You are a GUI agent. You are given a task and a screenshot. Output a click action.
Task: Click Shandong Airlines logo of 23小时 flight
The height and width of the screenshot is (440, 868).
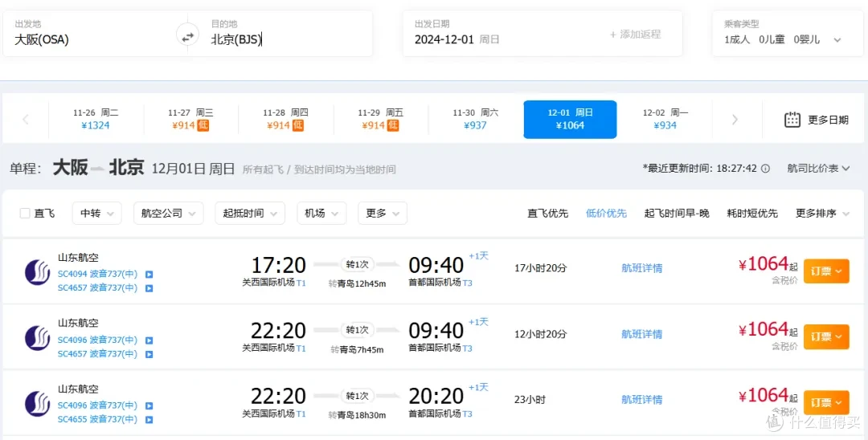pyautogui.click(x=38, y=404)
